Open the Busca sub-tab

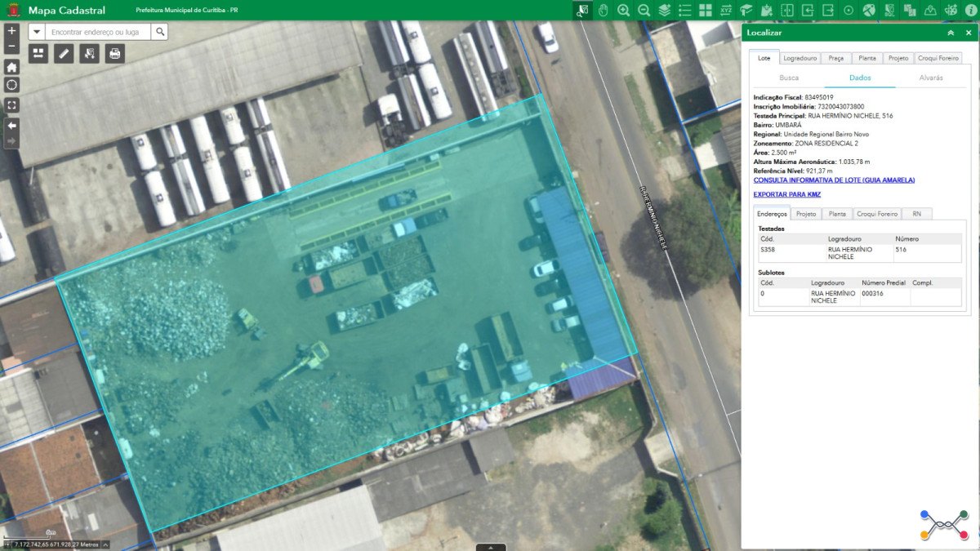[x=789, y=78]
